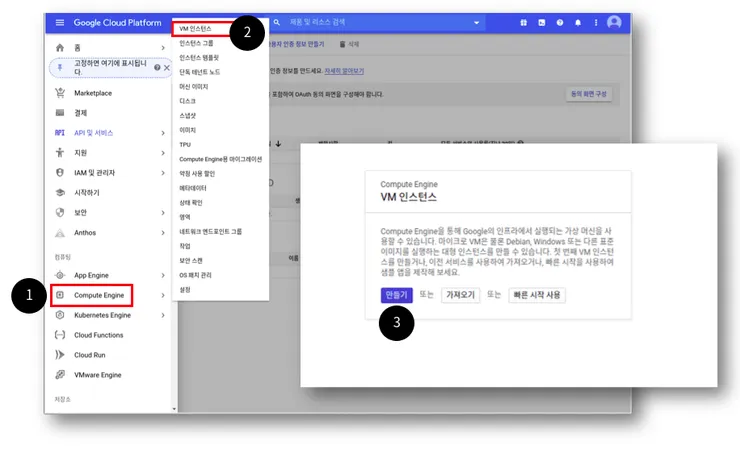Click the gift box icon in header

pos(523,23)
